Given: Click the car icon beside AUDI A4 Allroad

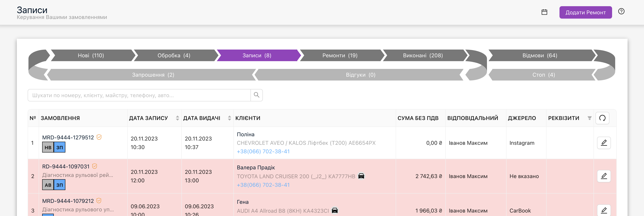Looking at the screenshot, I should 335,211.
